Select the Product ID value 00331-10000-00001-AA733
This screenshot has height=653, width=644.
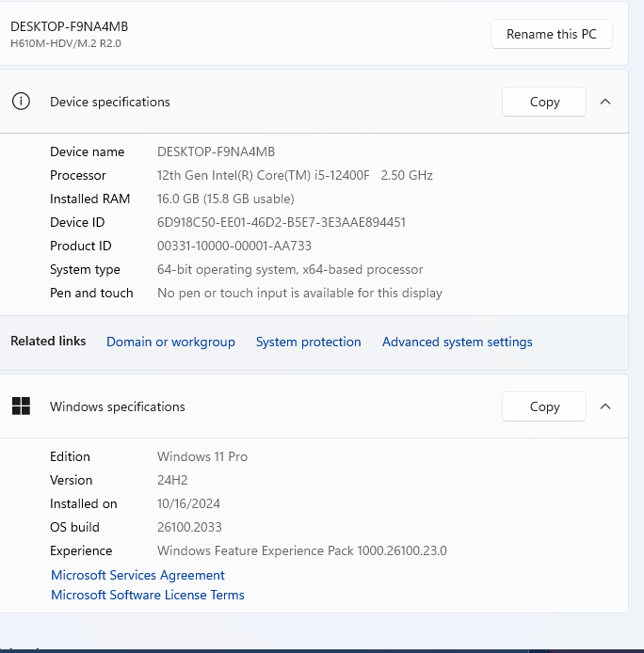tap(234, 246)
